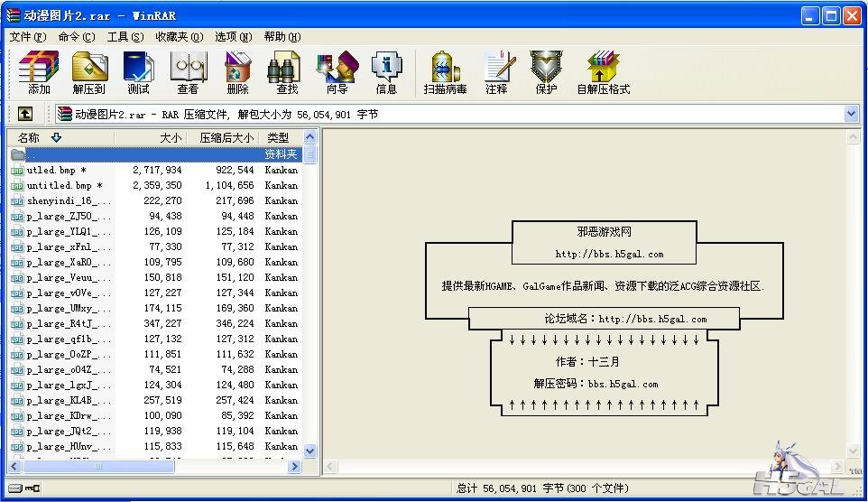This screenshot has width=868, height=502.
Task: Expand the archive path dropdown arrow
Action: click(851, 114)
